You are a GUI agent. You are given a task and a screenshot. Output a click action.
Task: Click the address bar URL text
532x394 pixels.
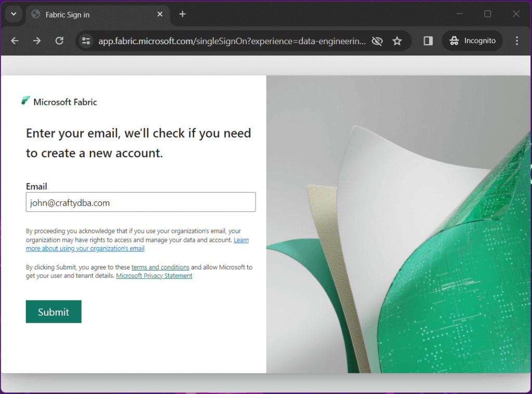coord(232,41)
